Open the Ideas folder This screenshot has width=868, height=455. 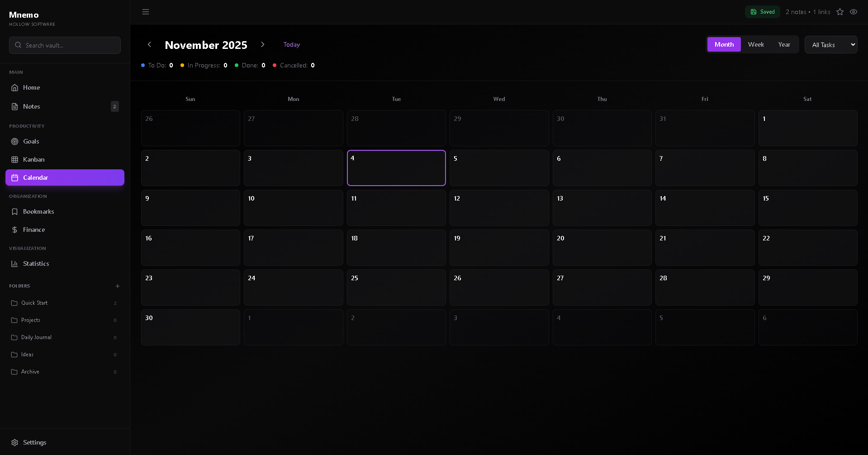pos(65,354)
